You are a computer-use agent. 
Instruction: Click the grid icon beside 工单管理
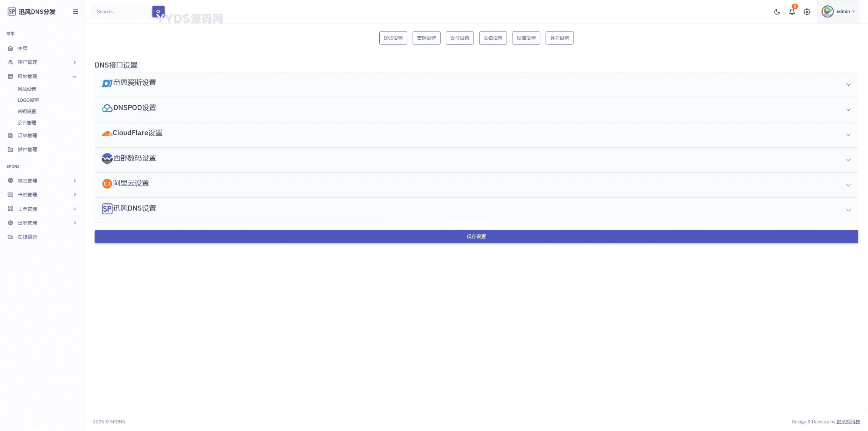11,209
